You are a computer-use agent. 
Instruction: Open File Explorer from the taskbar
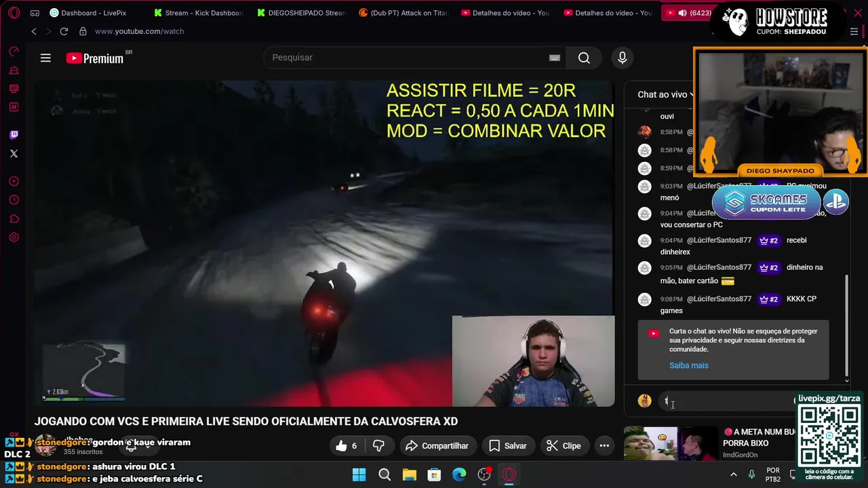pyautogui.click(x=409, y=474)
